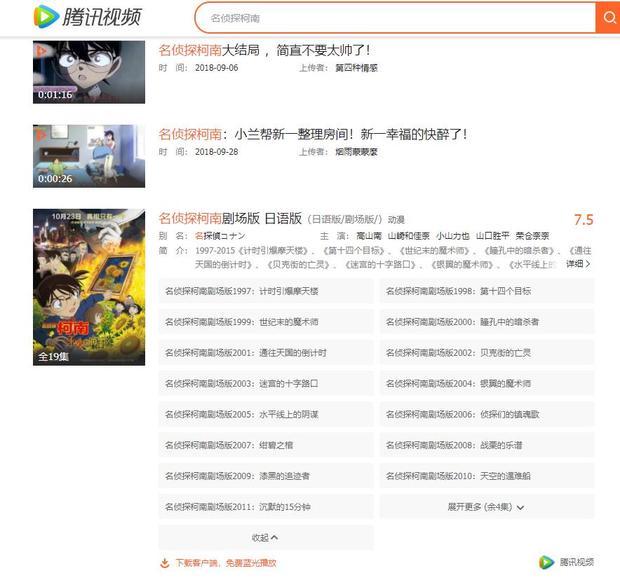
Task: Click the 详细 details expander arrow
Action: (x=578, y=264)
